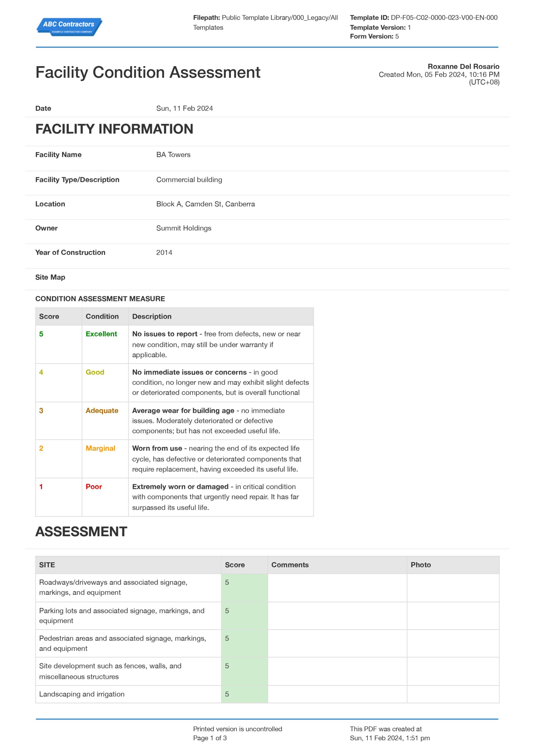Click the Comments column header in SITE table
534x756 pixels.
[x=290, y=565]
